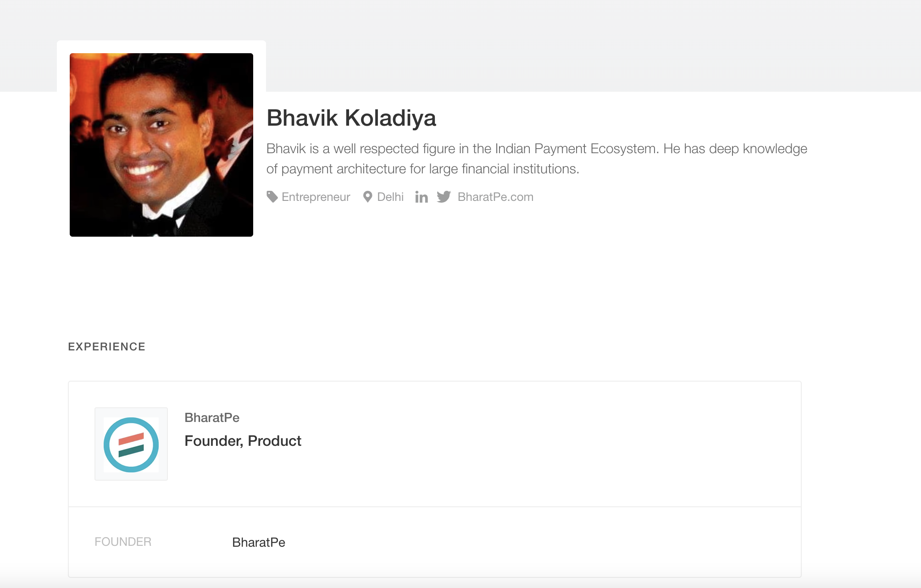921x588 pixels.
Task: Open the Twitter bird icon
Action: pyautogui.click(x=444, y=197)
